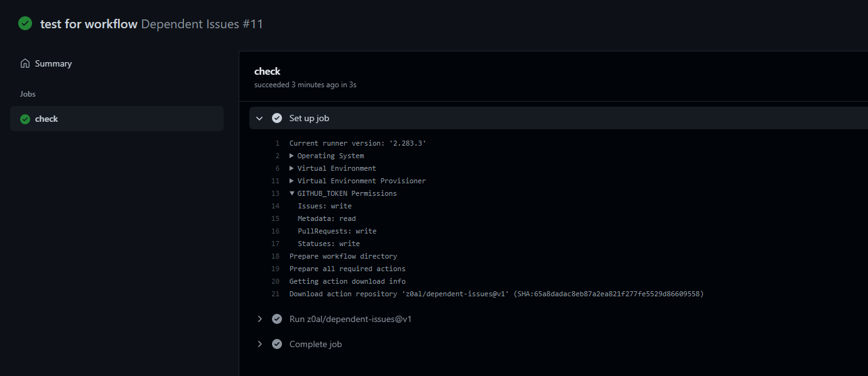Expand the Virtual Environment log group
Screen dimensions: 868x376
(291, 168)
